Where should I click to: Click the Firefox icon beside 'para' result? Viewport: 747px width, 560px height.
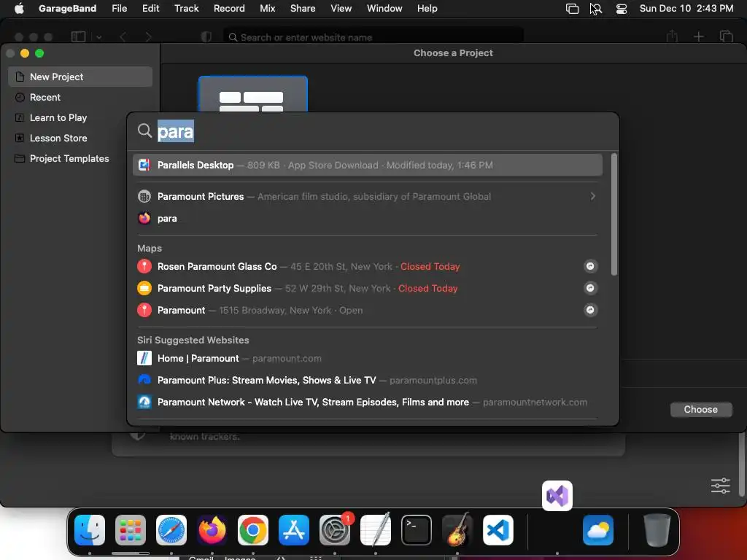tap(144, 218)
